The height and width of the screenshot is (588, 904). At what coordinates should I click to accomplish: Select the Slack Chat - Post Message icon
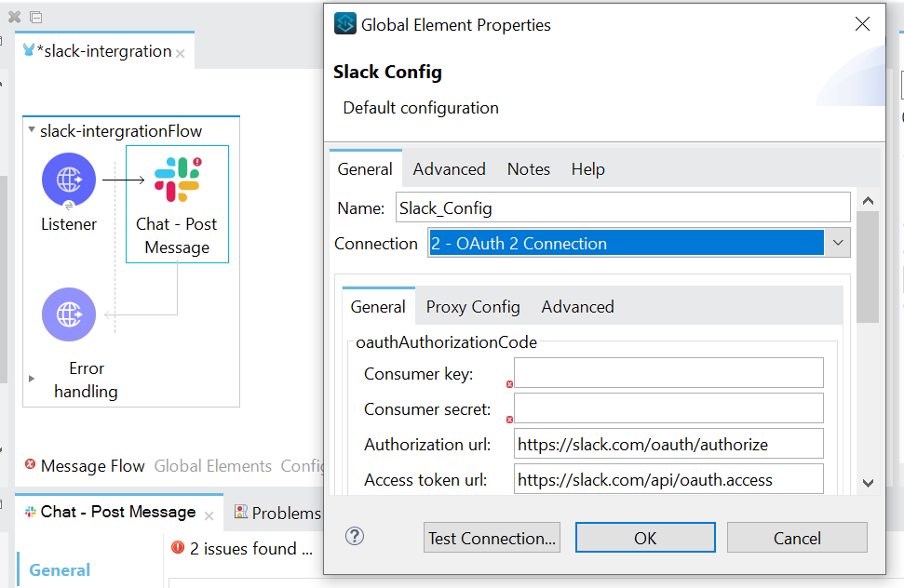(x=177, y=180)
